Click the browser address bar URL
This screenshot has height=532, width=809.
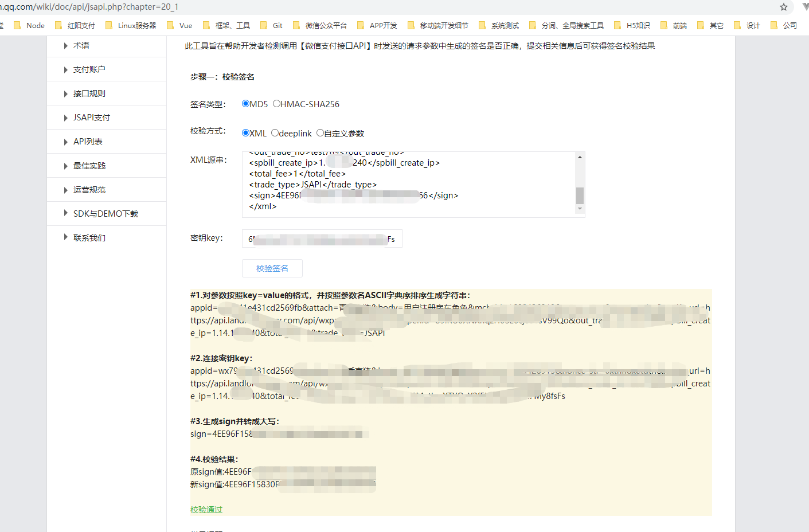pos(89,7)
